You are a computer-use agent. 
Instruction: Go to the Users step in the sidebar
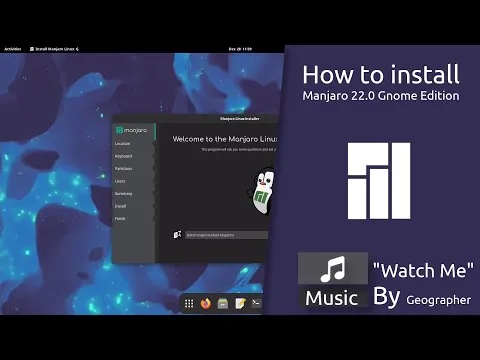(120, 181)
